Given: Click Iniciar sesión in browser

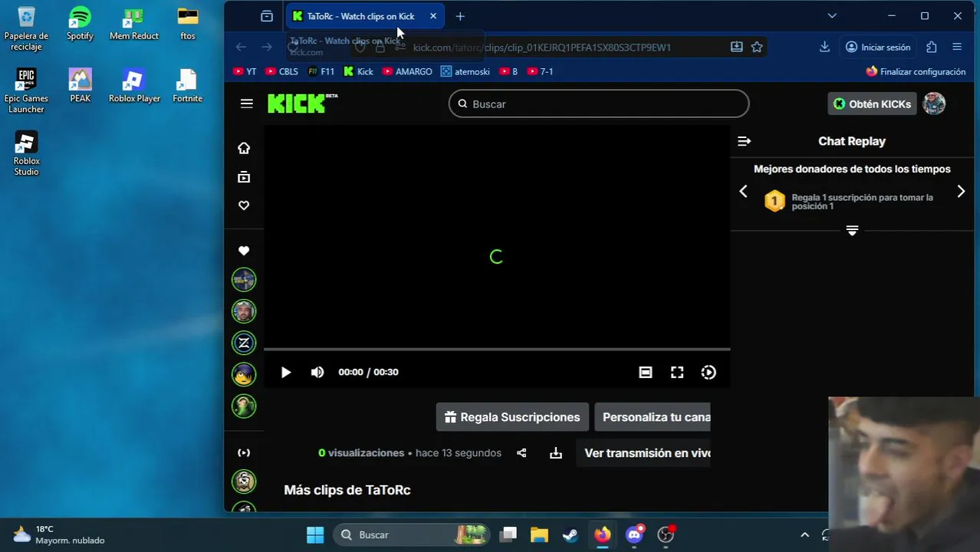Looking at the screenshot, I should 878,47.
